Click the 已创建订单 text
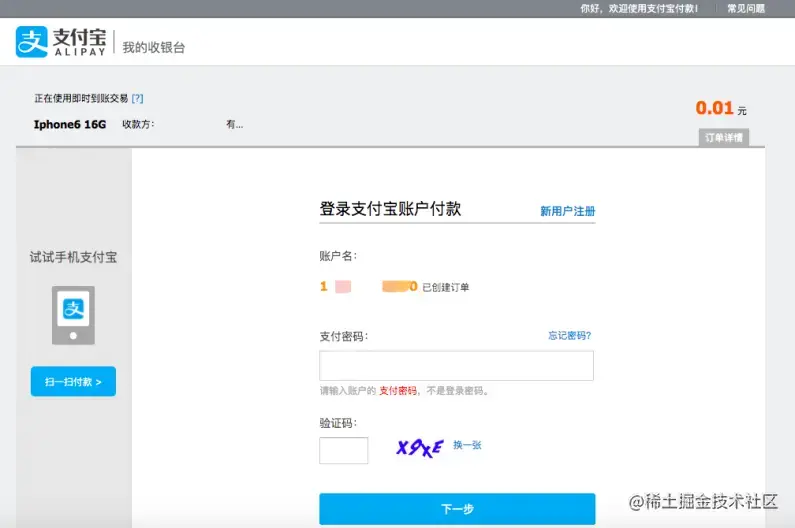Viewport: 795px width, 528px height. pyautogui.click(x=446, y=287)
